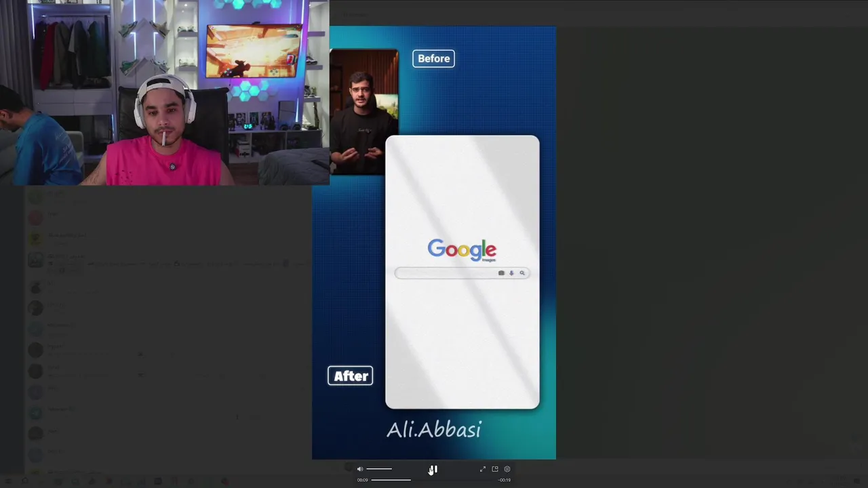868x488 pixels.
Task: Click the remaining time -00:19
Action: [505, 480]
